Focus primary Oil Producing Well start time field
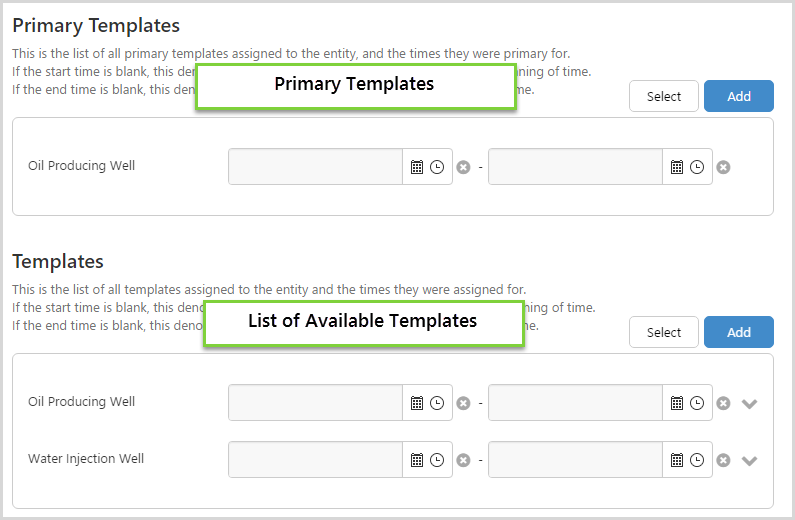Viewport: 795px width, 520px height. point(315,167)
